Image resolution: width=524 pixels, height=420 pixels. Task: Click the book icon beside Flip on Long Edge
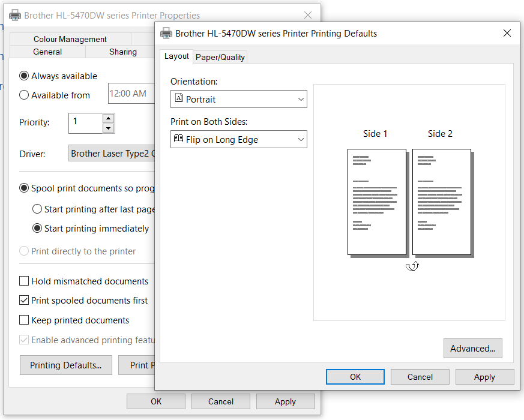[178, 139]
